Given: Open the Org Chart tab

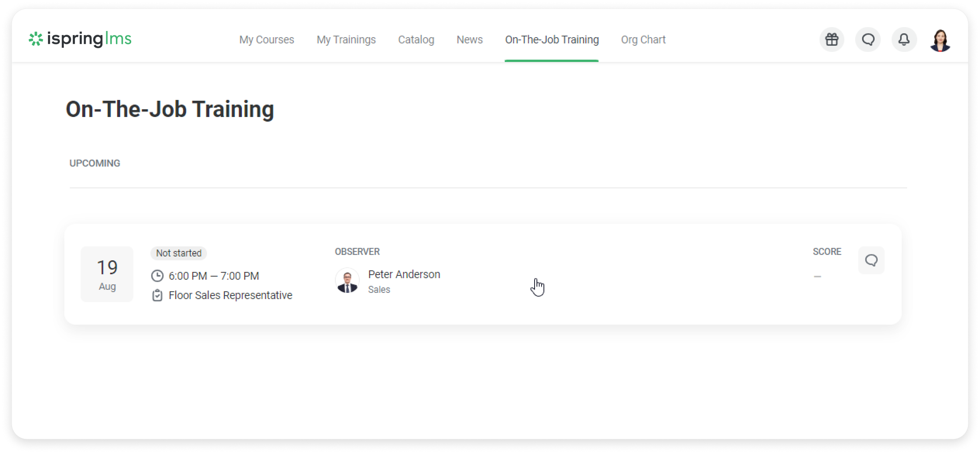Looking at the screenshot, I should (x=643, y=40).
